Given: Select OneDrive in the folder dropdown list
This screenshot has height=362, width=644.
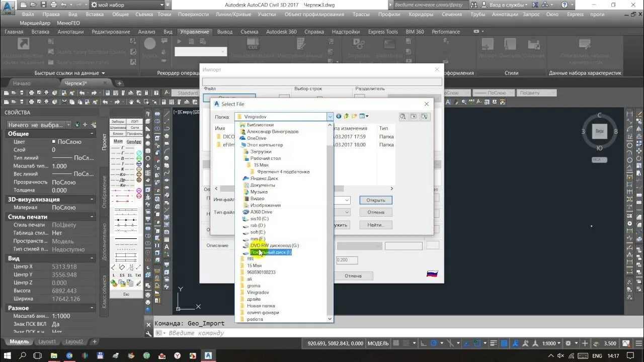Looking at the screenshot, I should click(256, 138).
